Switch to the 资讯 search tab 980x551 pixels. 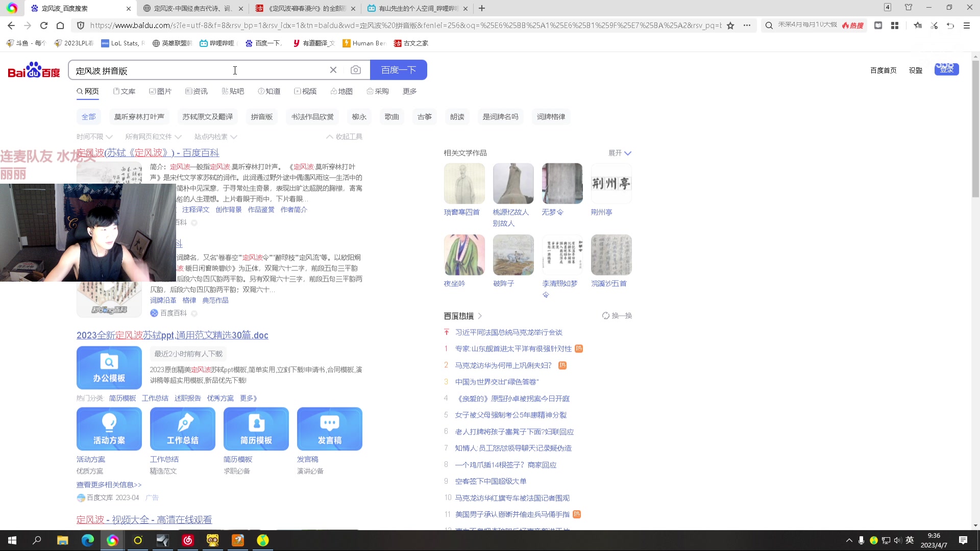pyautogui.click(x=197, y=91)
